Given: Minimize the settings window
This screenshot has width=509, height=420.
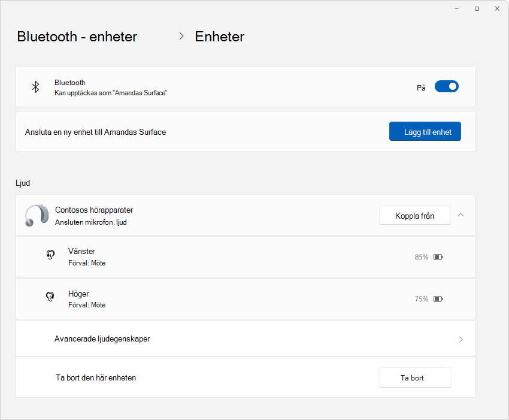Looking at the screenshot, I should click(456, 9).
